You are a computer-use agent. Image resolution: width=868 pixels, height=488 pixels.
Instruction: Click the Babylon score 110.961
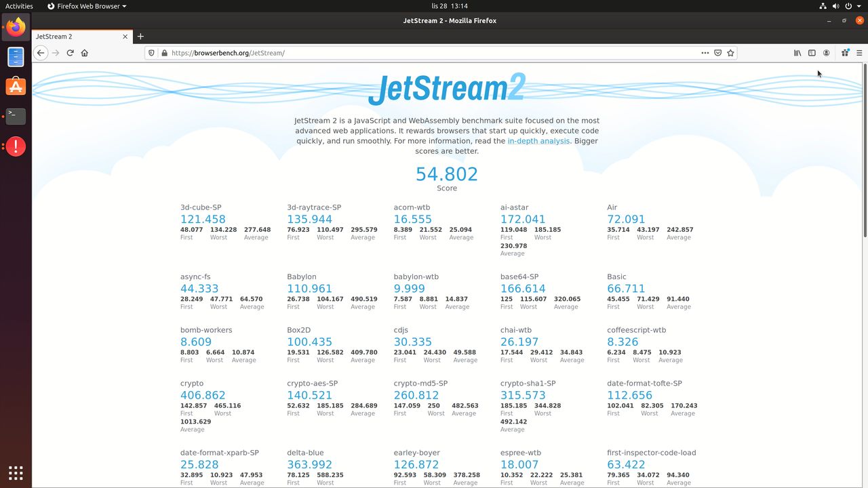tap(309, 288)
